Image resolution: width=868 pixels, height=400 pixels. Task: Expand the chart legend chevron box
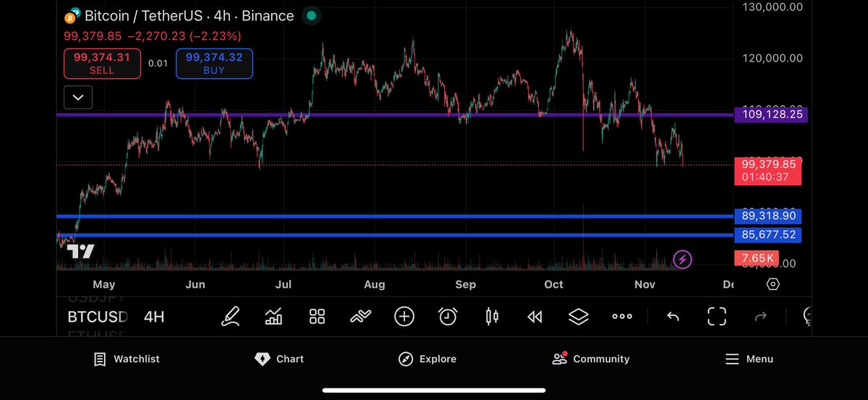[78, 96]
